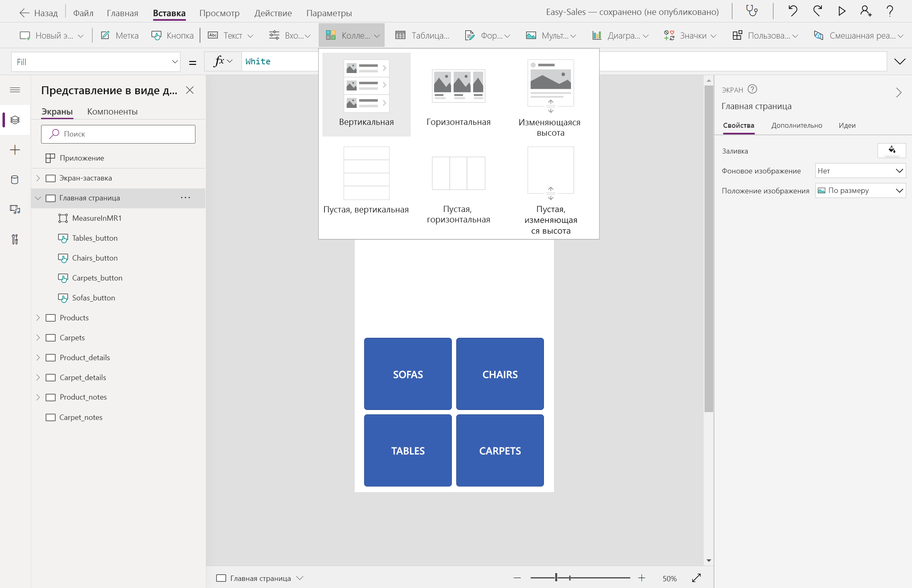Viewport: 912px width, 588px height.
Task: Open the Media sidebar icon
Action: coord(15,210)
